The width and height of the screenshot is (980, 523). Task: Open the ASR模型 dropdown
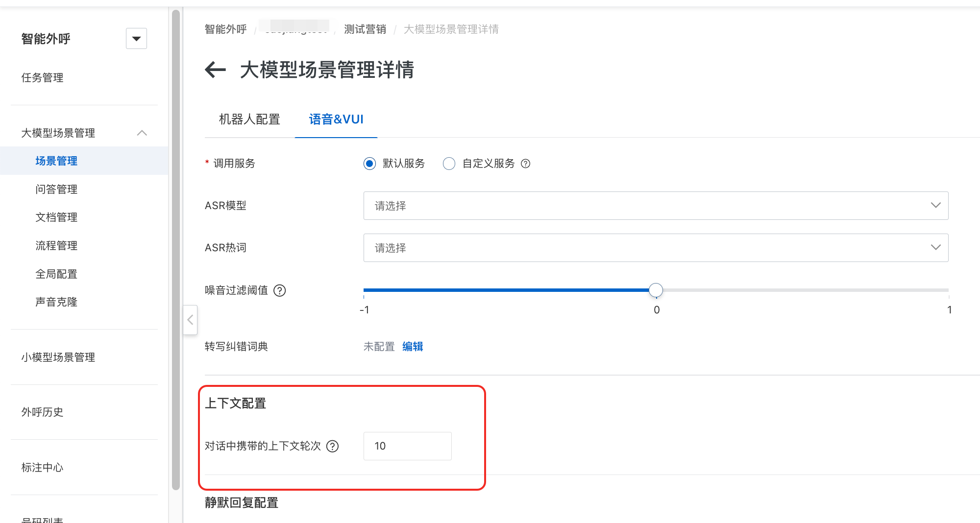point(656,206)
